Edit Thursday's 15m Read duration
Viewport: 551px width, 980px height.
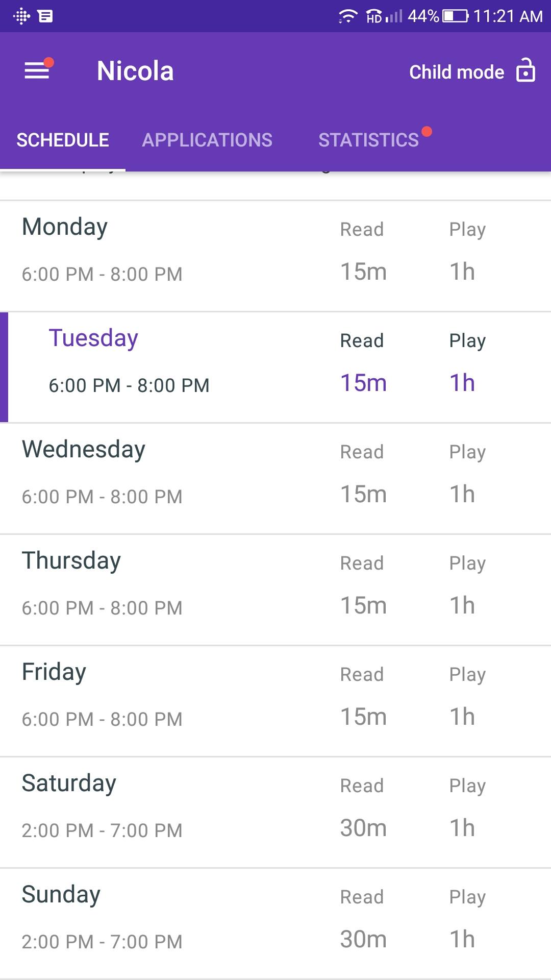coord(363,606)
